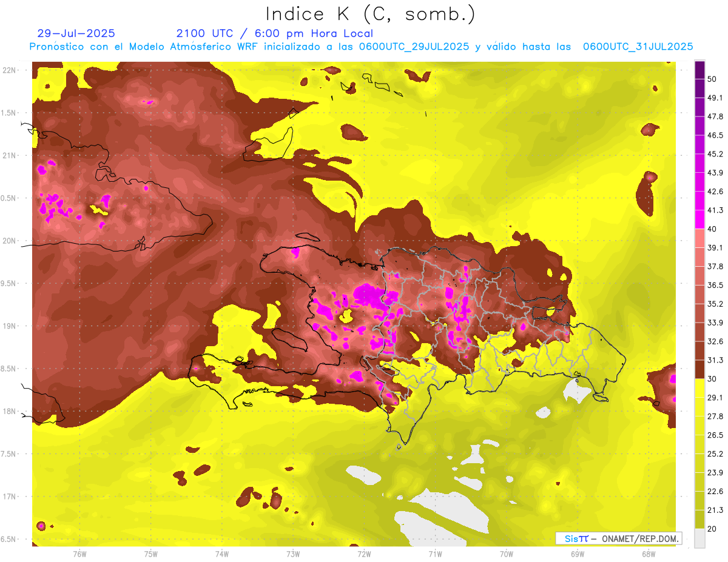The height and width of the screenshot is (562, 728).
Task: Click the '74W' longitude axis label
Action: pos(222,554)
